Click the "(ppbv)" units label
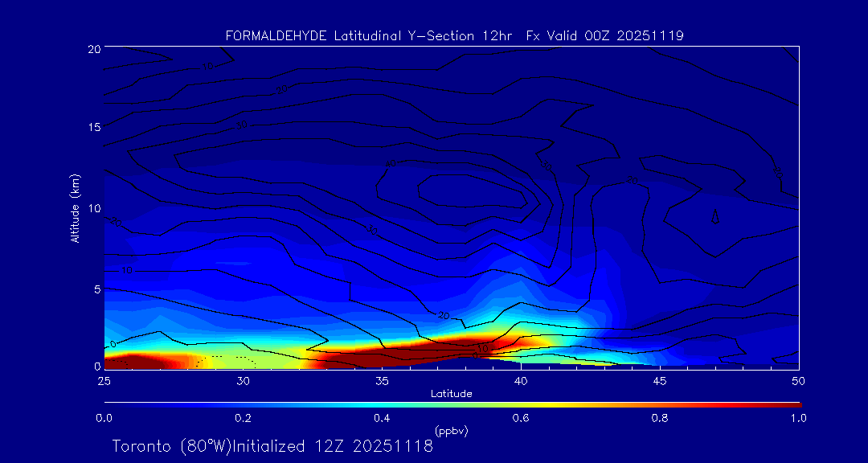Image resolution: width=868 pixels, height=463 pixels. pyautogui.click(x=451, y=431)
